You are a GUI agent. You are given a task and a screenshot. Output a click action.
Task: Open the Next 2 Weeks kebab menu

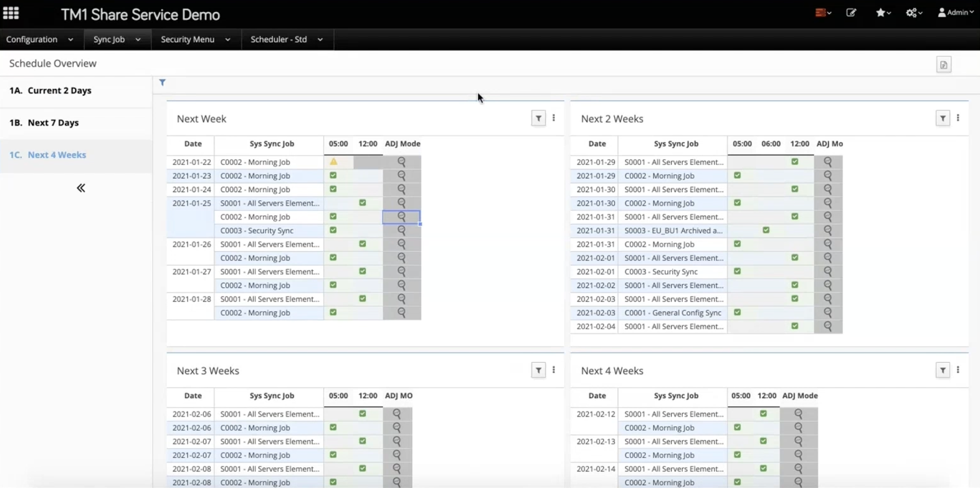tap(958, 118)
